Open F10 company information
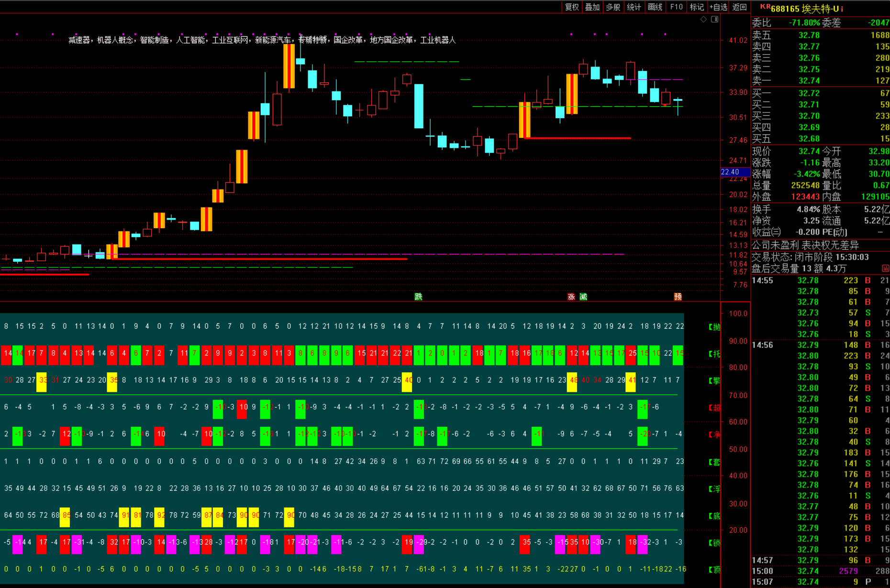The image size is (890, 588). 676,7
